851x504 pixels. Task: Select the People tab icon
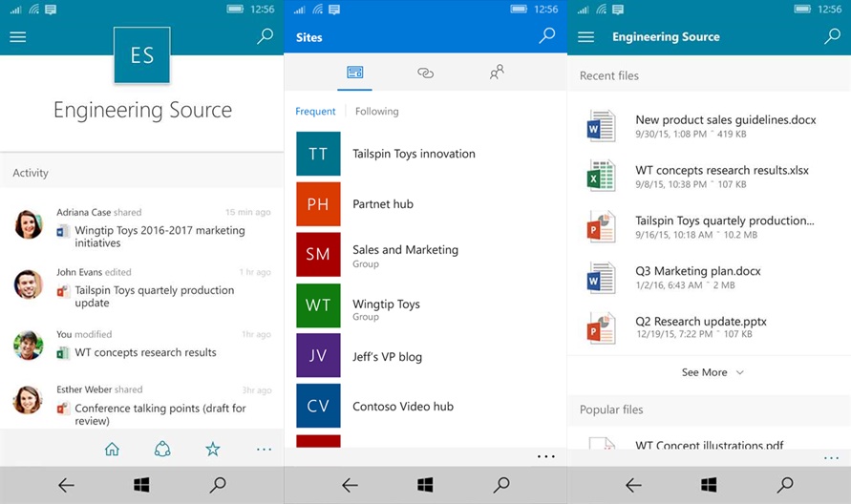[x=497, y=73]
